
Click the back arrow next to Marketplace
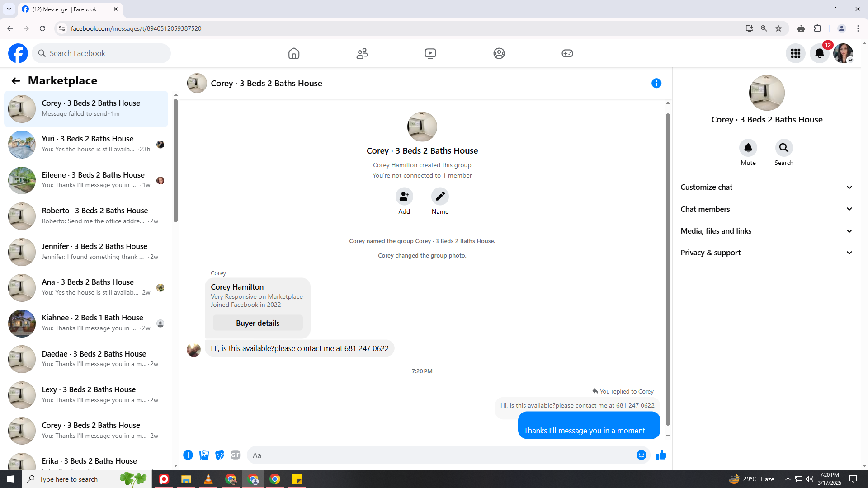[x=16, y=81]
